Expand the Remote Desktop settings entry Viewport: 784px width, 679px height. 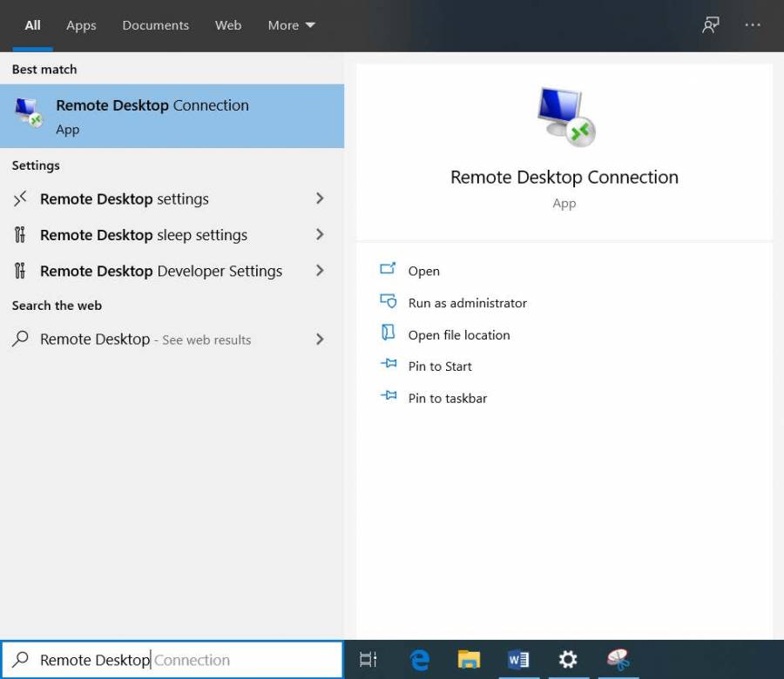pyautogui.click(x=320, y=198)
